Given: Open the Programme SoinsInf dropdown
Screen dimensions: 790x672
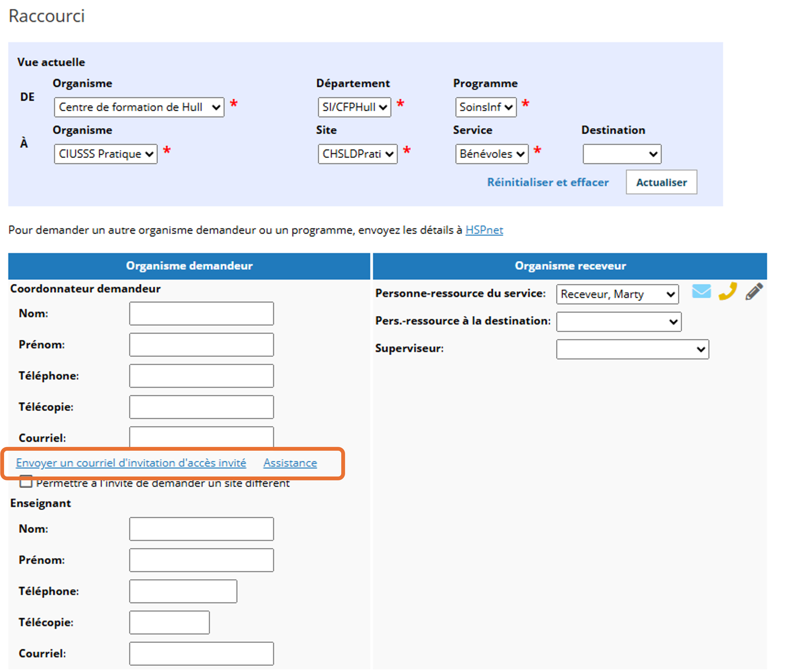Looking at the screenshot, I should pos(486,107).
